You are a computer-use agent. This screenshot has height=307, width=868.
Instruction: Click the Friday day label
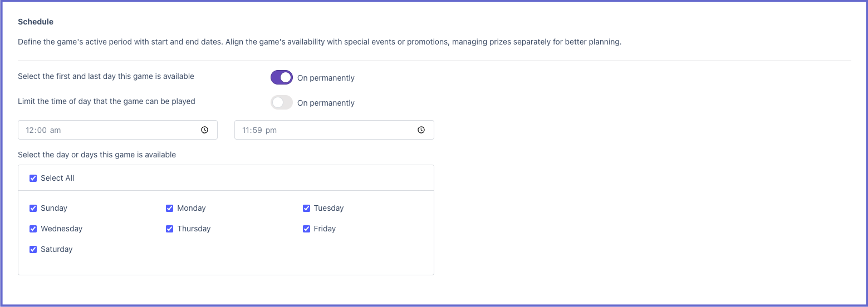(325, 229)
